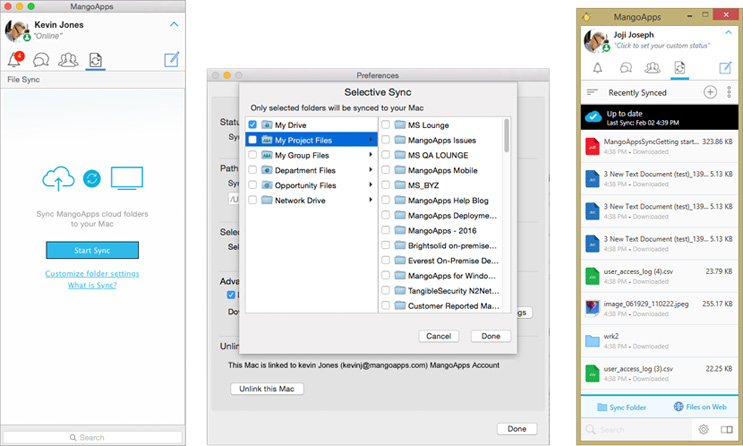Click the scrollbar in Selective Sync folder list
Viewport: 743px width, 446px height.
tap(507, 136)
